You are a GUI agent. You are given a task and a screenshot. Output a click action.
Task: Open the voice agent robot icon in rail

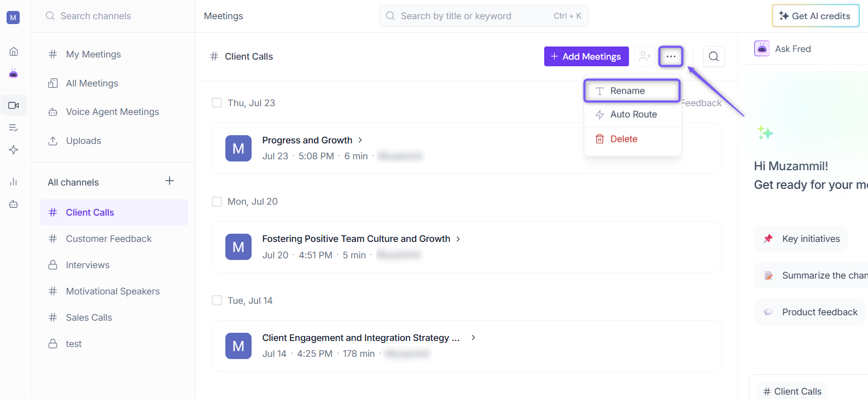14,204
